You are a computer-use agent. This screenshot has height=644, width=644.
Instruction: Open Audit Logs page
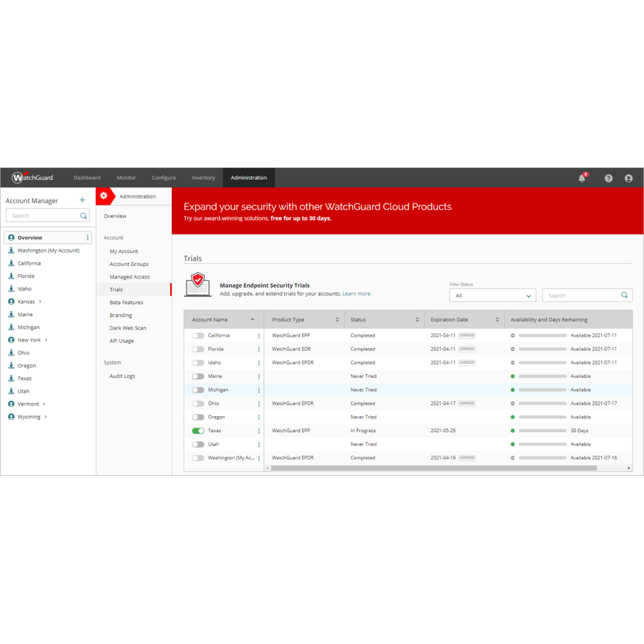pos(122,376)
